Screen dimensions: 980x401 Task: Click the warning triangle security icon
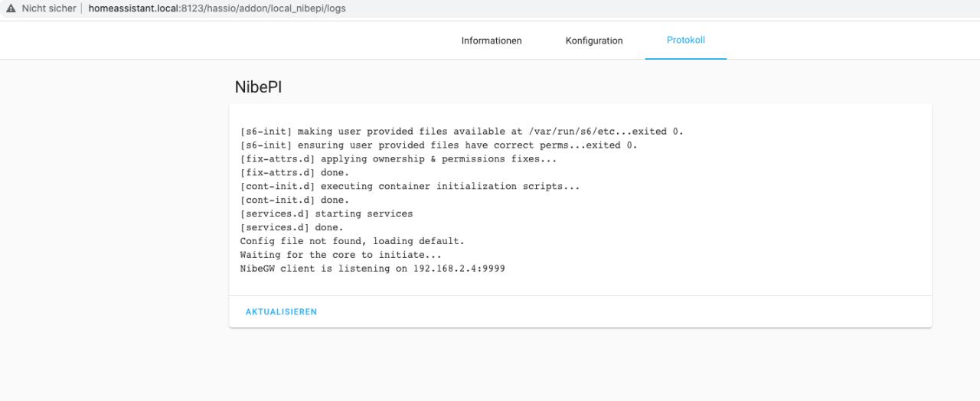coord(11,8)
